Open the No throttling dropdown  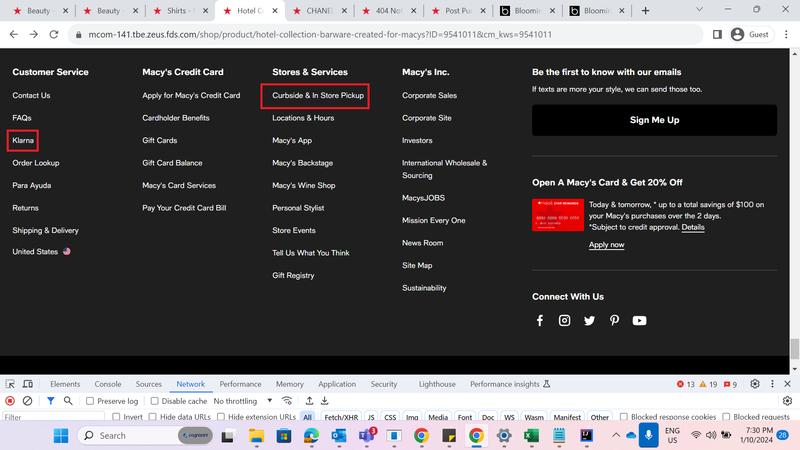coord(243,401)
